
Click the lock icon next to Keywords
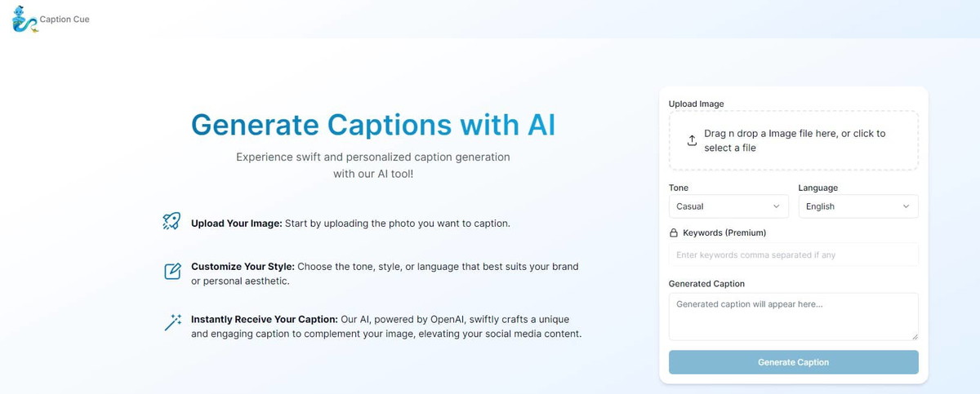click(x=674, y=232)
